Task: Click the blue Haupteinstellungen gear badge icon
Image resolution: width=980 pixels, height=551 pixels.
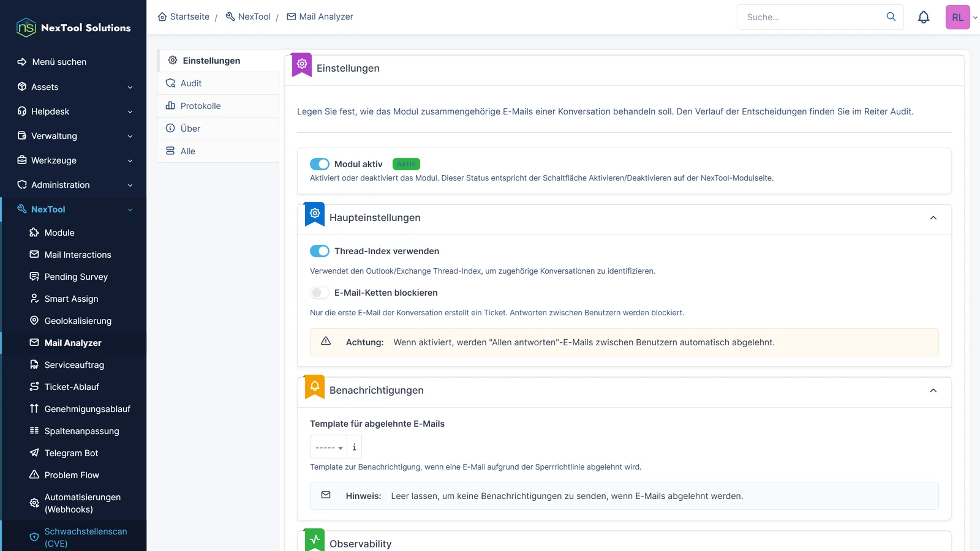Action: click(315, 213)
